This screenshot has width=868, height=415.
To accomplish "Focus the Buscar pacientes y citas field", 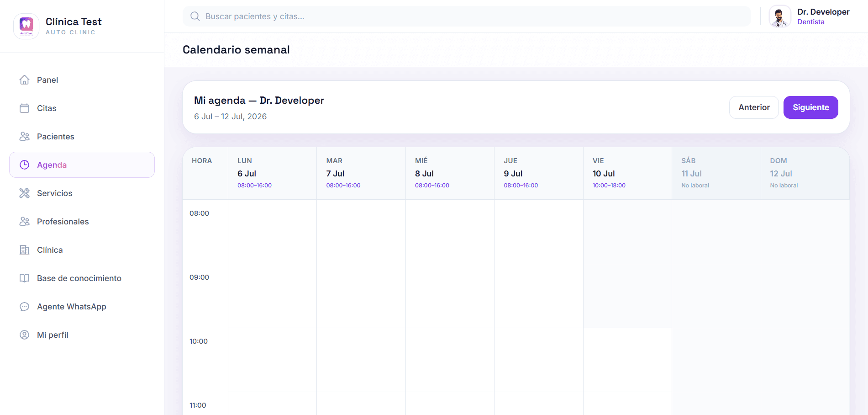I will click(x=467, y=16).
